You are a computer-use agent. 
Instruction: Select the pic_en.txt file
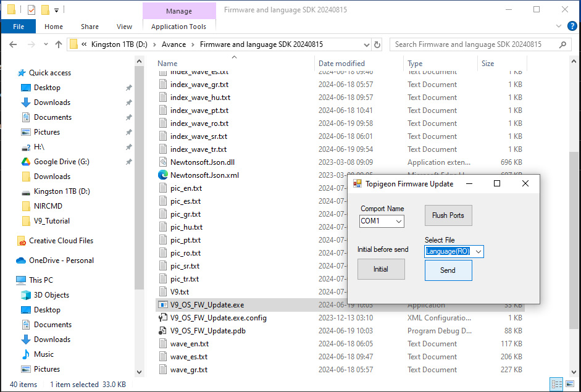point(186,188)
